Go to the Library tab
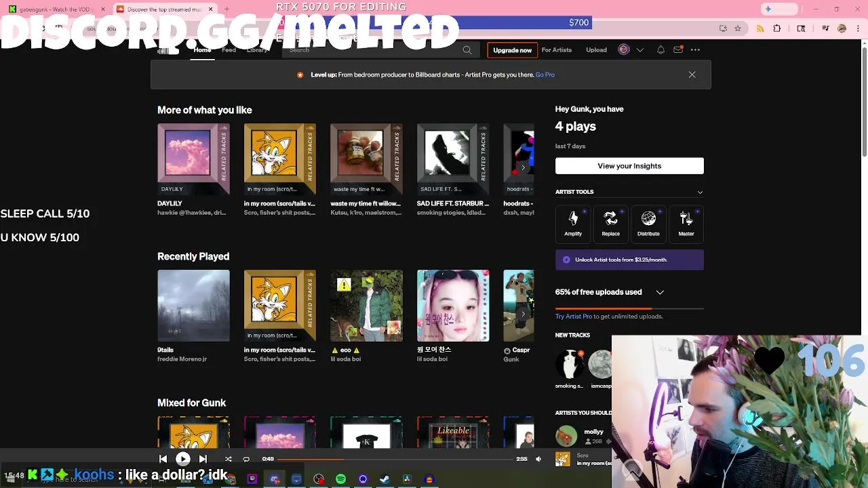This screenshot has width=868, height=488. click(257, 50)
